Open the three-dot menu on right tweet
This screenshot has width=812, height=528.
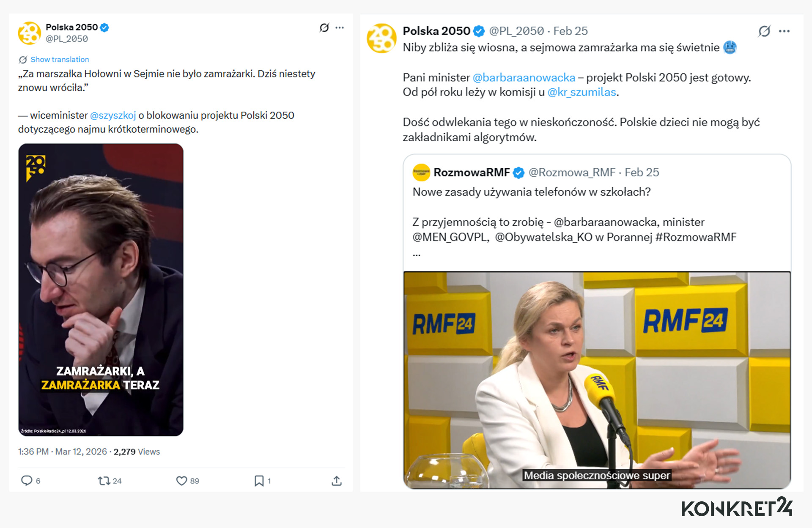(784, 31)
